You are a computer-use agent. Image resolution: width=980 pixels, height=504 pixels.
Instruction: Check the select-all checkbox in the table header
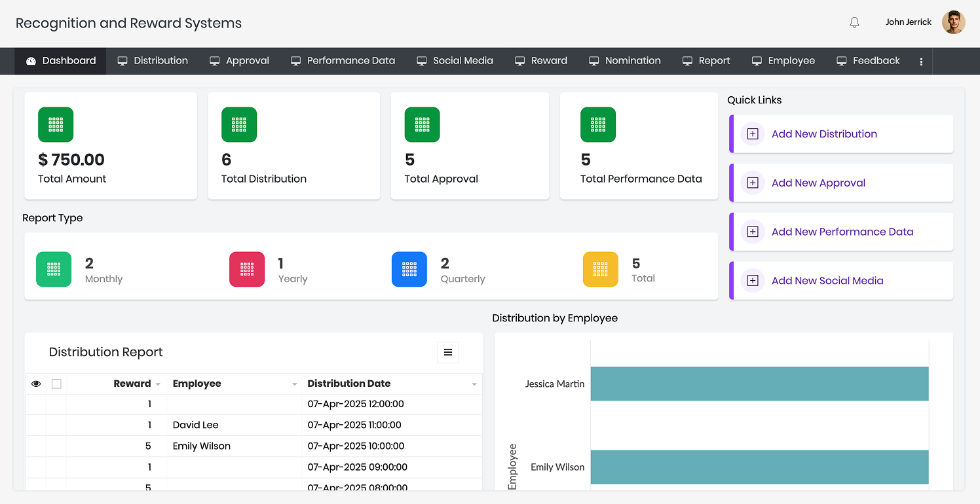[56, 384]
